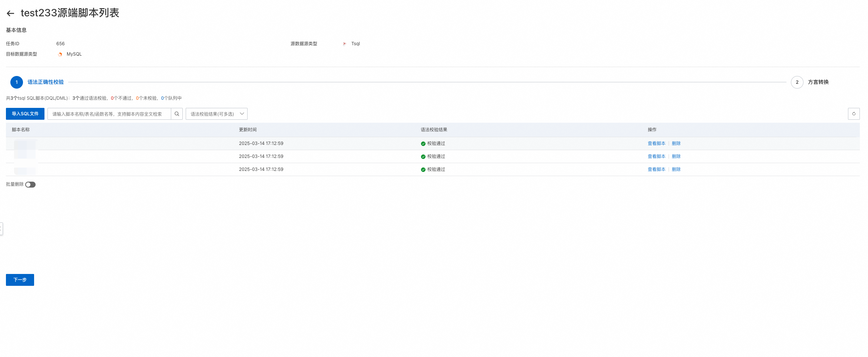
Task: Click the Tsql source type icon
Action: point(345,44)
